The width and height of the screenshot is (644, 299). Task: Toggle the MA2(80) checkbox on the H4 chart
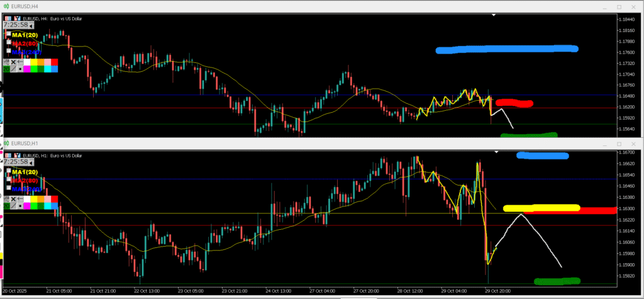point(9,43)
